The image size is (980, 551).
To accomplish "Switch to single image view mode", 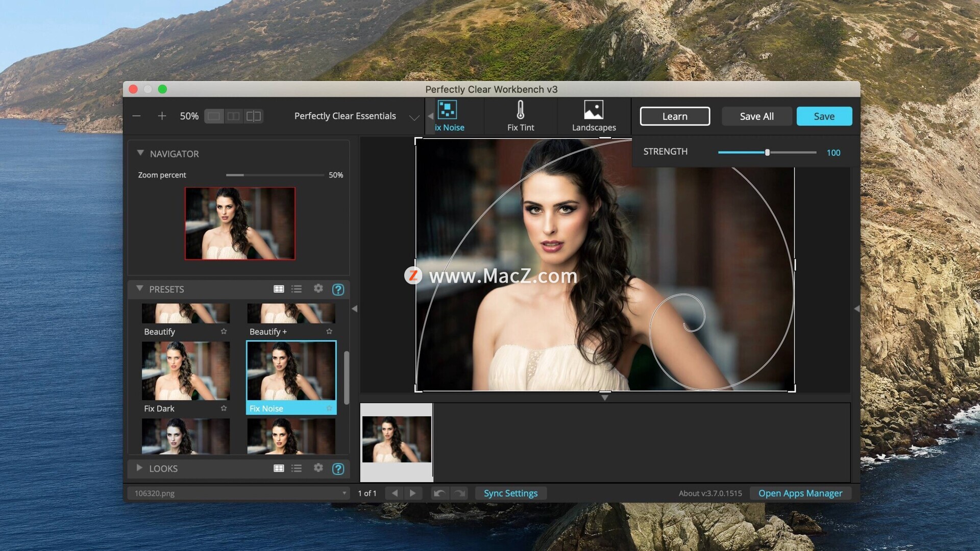I will [x=214, y=116].
